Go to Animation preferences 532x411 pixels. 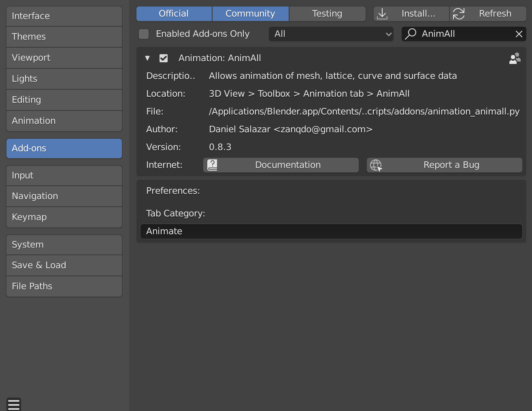64,121
